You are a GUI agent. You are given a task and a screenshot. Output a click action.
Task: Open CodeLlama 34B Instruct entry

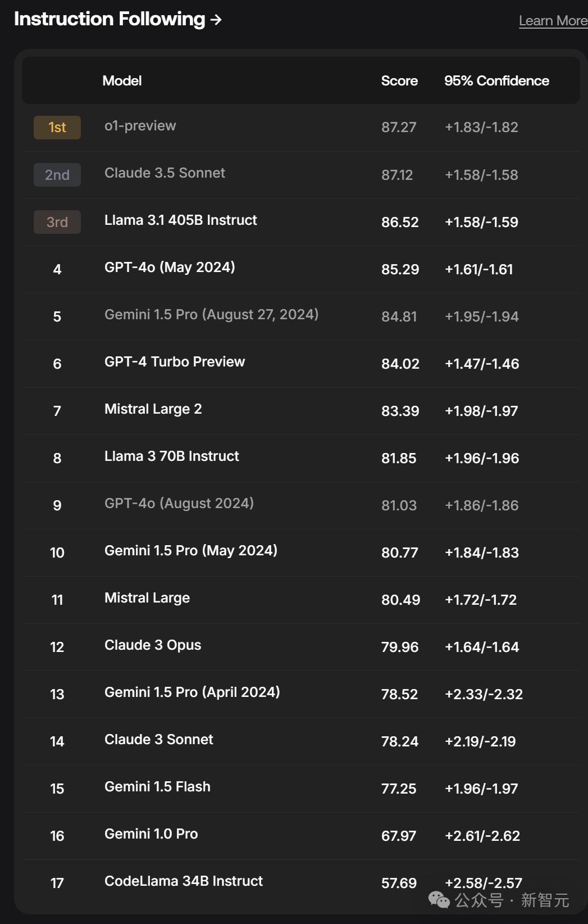tap(184, 881)
